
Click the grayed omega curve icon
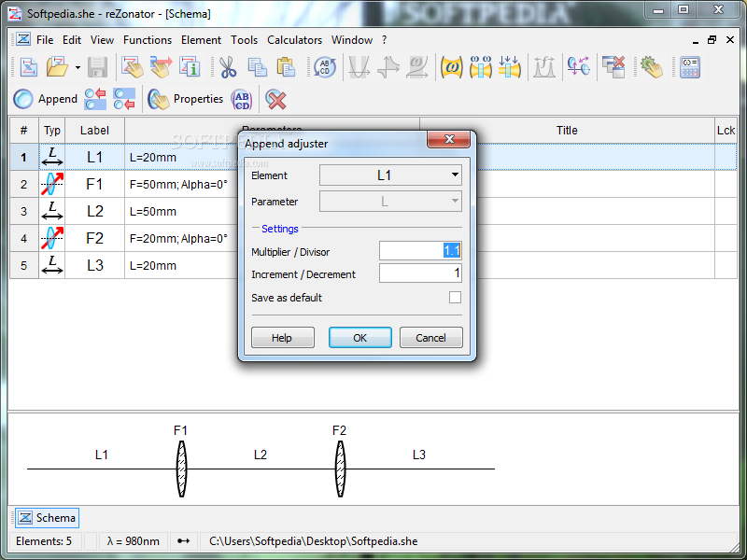[x=417, y=67]
